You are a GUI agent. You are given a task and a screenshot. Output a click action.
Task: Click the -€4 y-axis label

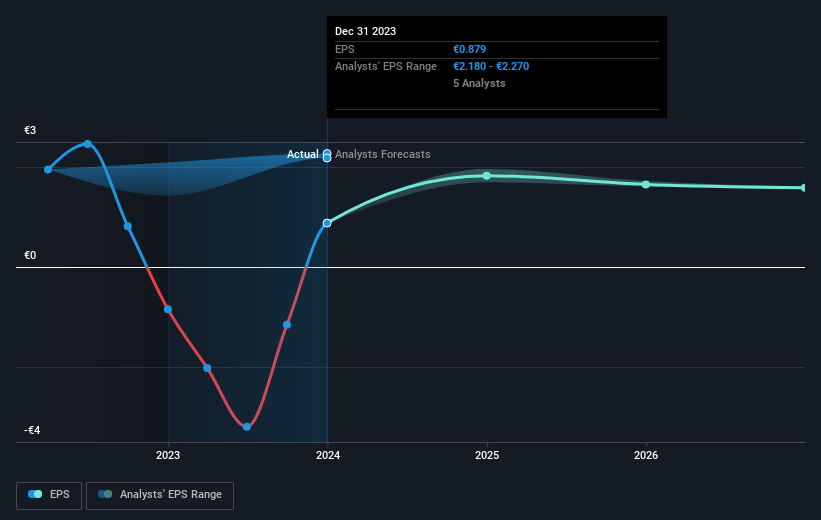[x=32, y=430]
